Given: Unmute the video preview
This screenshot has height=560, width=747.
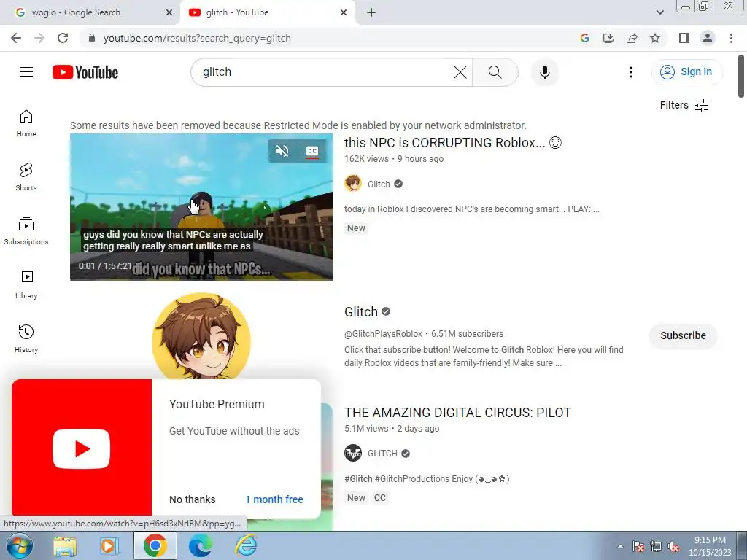Looking at the screenshot, I should 282,151.
